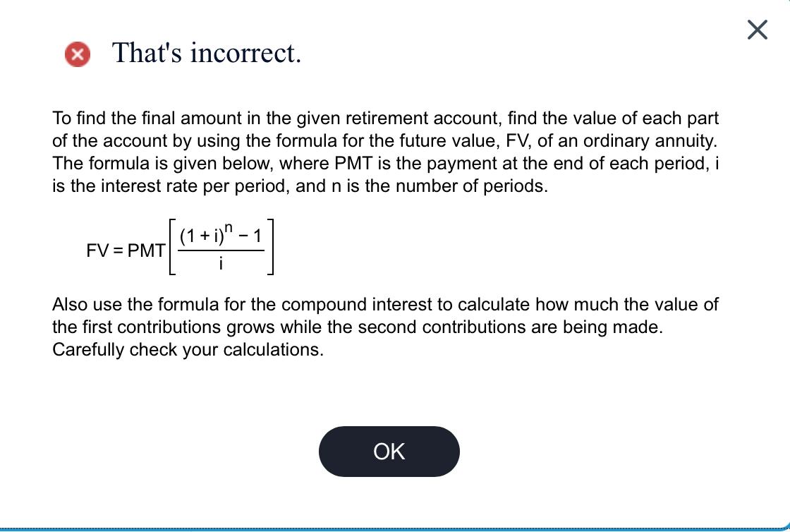This screenshot has width=790, height=532.
Task: Select the explanation paragraph about ordinary annuity
Action: point(386,152)
